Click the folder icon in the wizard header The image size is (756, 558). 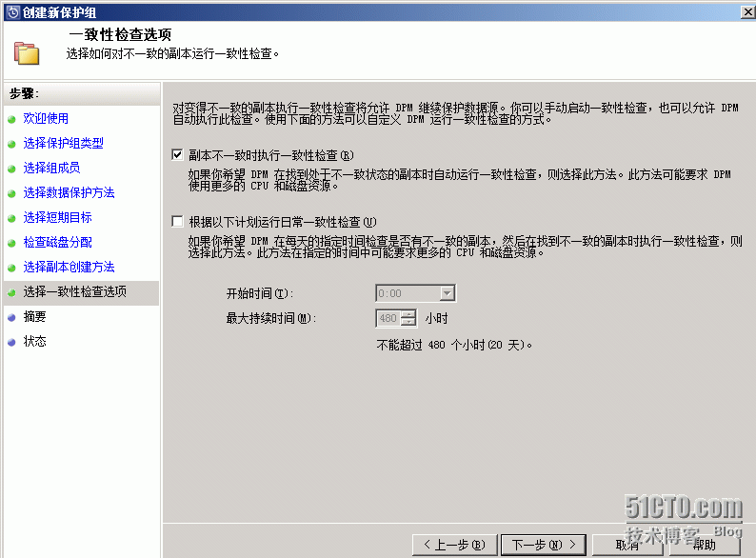(27, 53)
